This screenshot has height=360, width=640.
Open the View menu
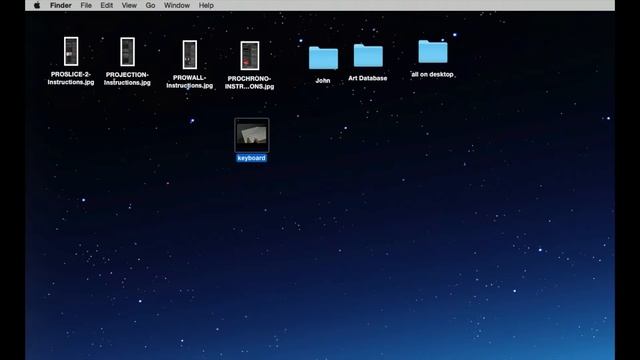[129, 5]
